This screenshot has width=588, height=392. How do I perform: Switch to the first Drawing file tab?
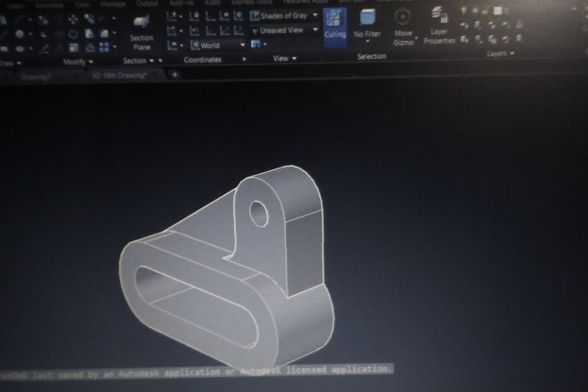pos(36,77)
